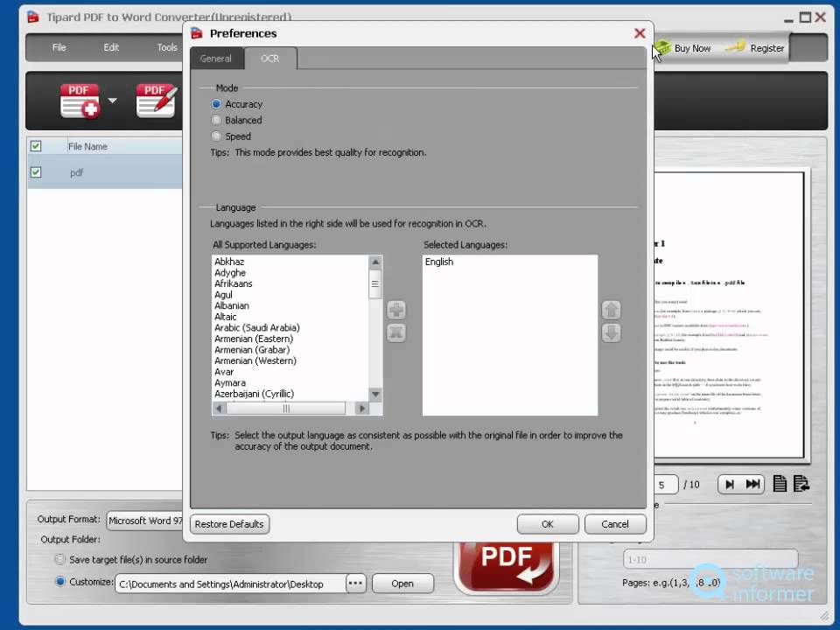Click the single page document view icon
Image resolution: width=840 pixels, height=630 pixels.
coord(780,484)
